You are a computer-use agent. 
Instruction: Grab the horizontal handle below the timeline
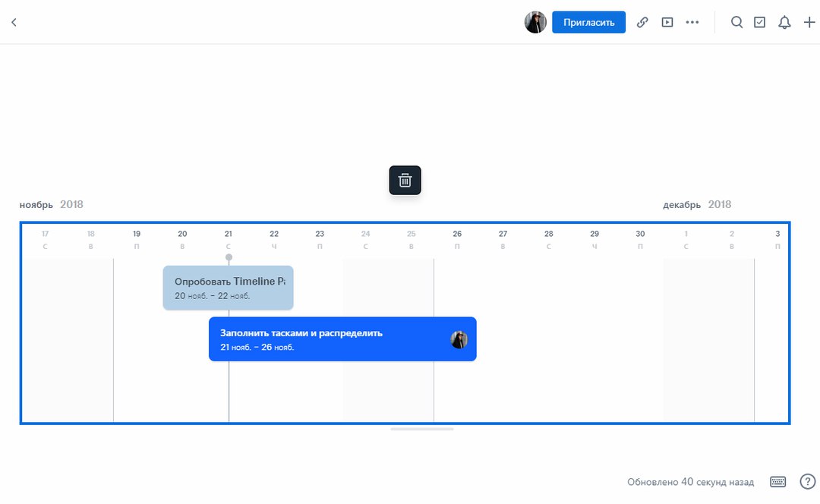coord(421,430)
